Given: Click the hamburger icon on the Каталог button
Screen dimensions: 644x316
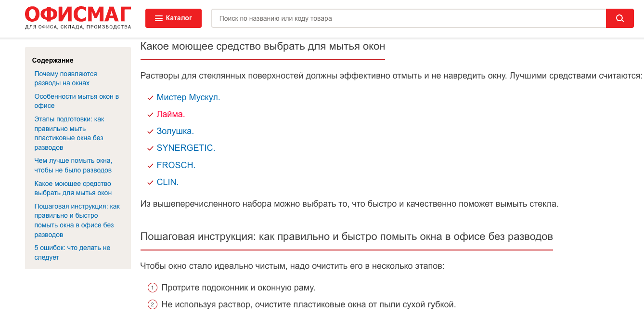Looking at the screenshot, I should pyautogui.click(x=159, y=18).
